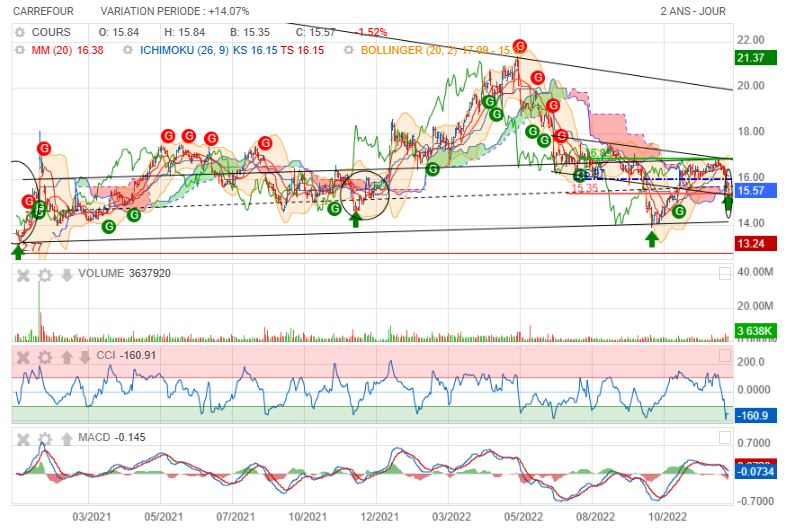Click the -1.52% daily change value

click(x=371, y=32)
